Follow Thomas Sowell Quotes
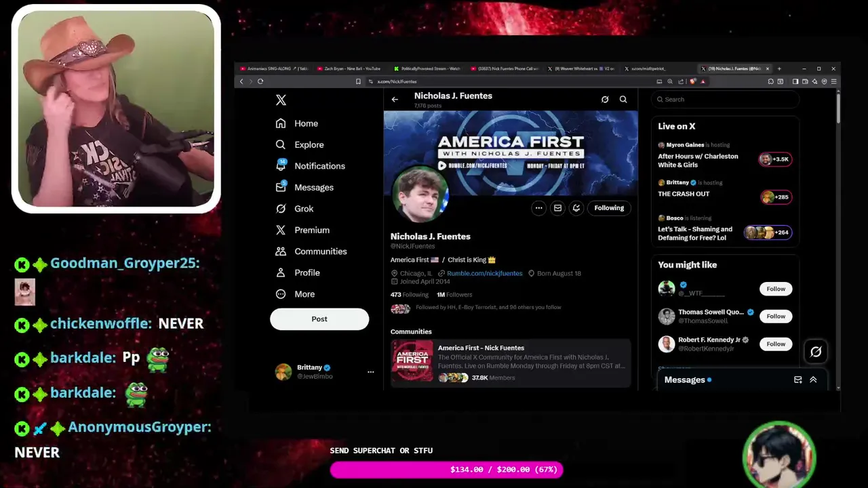This screenshot has height=488, width=868. [x=776, y=317]
